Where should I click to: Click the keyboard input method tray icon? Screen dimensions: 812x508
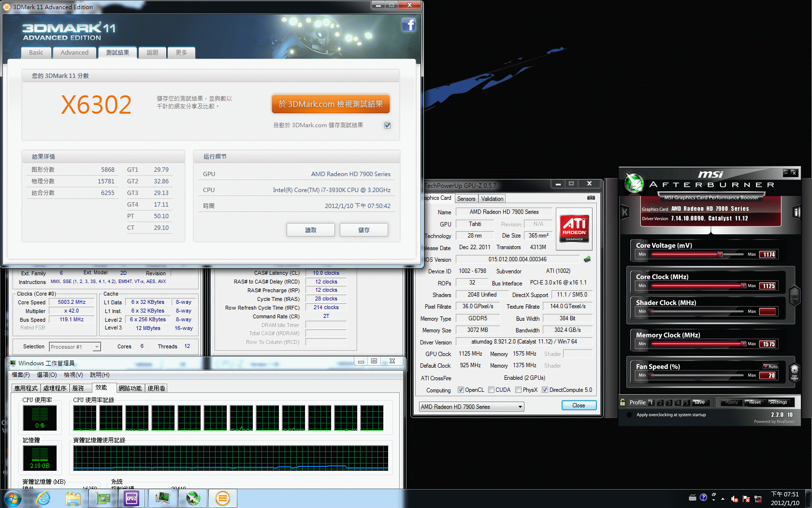tap(693, 497)
